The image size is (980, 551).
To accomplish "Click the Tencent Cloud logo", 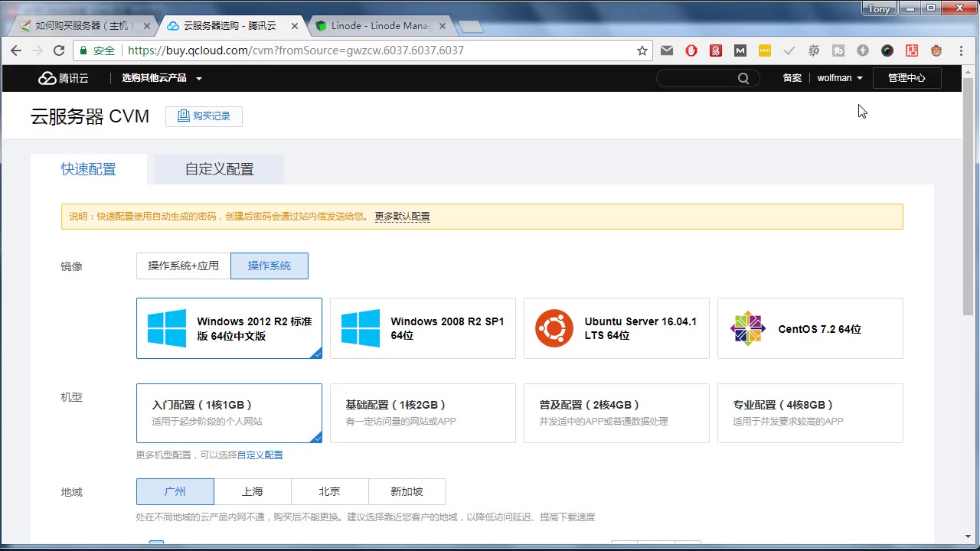I will (x=64, y=78).
